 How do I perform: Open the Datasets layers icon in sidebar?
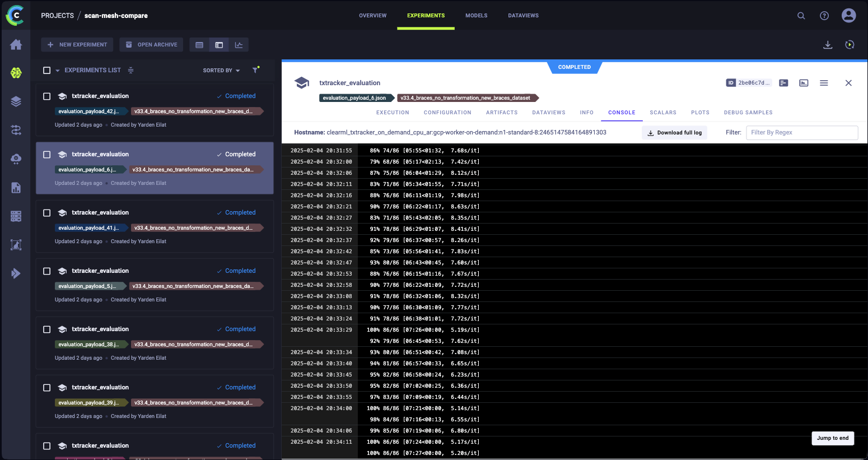point(16,101)
